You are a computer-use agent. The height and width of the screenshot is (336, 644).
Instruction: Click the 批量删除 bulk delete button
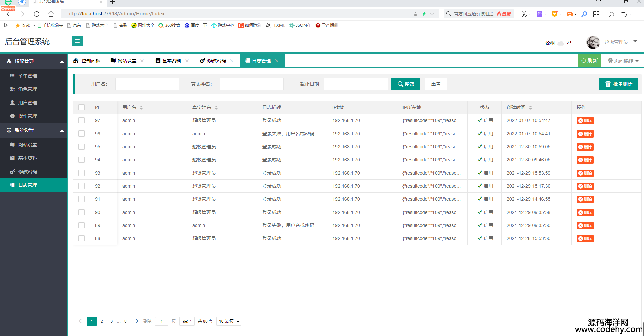click(618, 84)
